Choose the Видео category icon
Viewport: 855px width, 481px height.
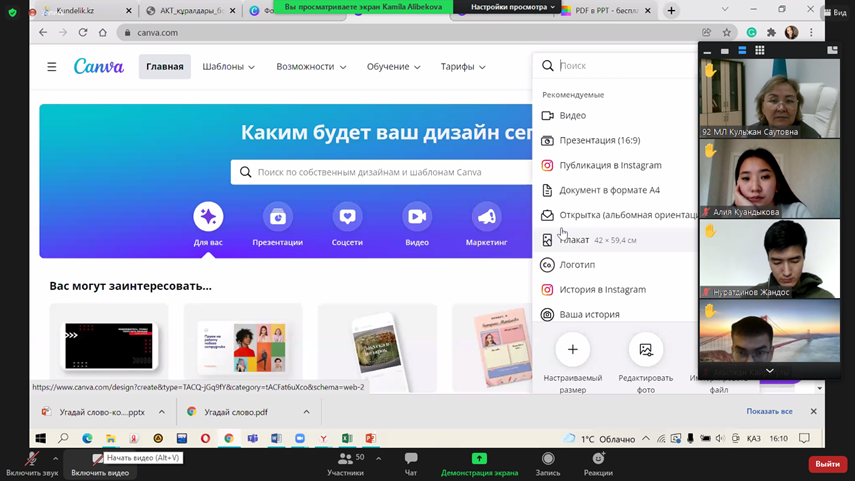point(417,217)
